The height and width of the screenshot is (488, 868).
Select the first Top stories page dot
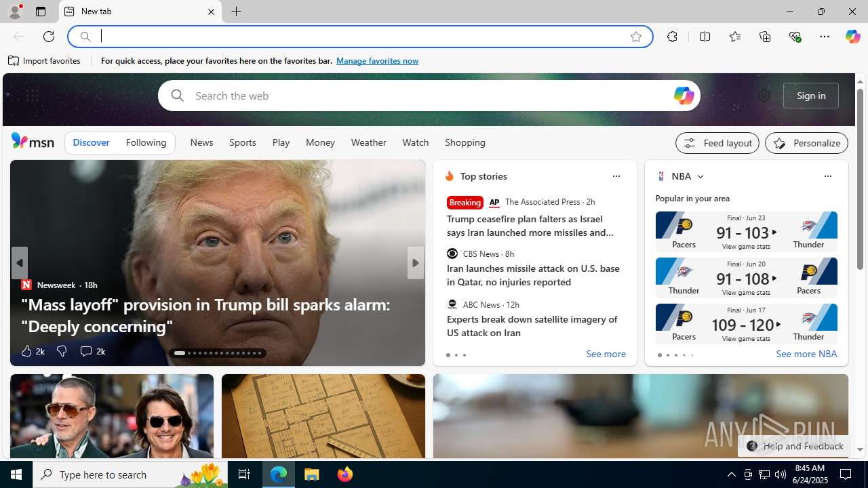pyautogui.click(x=448, y=355)
